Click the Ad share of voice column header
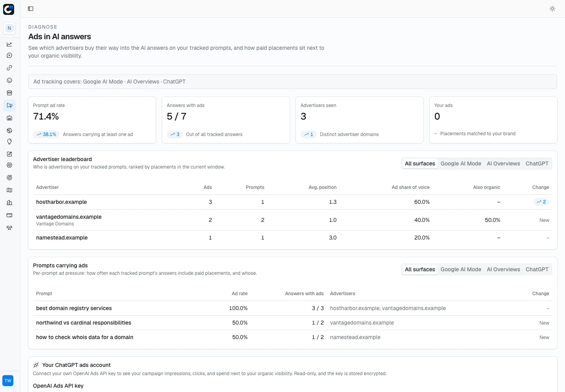 410,187
